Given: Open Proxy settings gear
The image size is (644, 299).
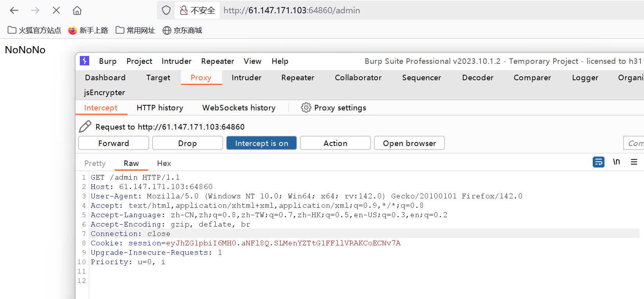Looking at the screenshot, I should (306, 108).
